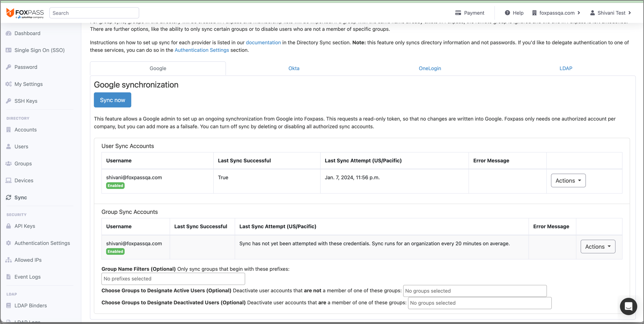The width and height of the screenshot is (644, 324).
Task: Expand the foxpassqa.com organization menu
Action: pos(556,13)
